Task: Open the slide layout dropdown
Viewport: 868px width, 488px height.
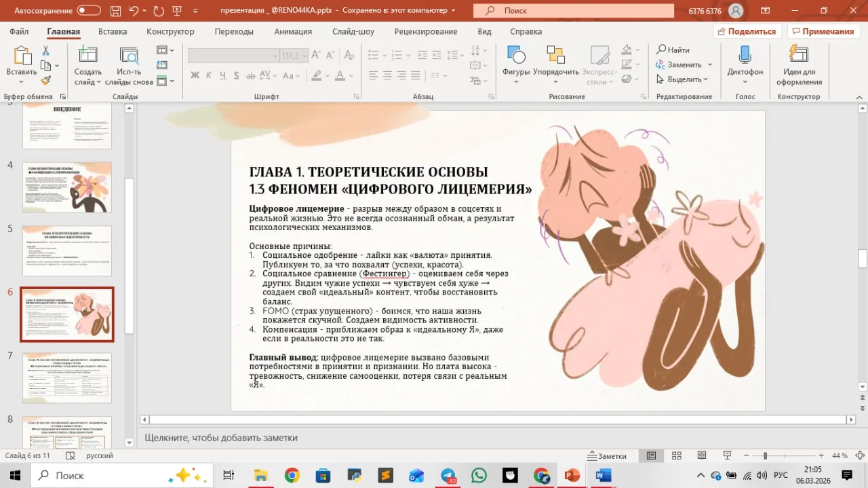Action: [165, 50]
